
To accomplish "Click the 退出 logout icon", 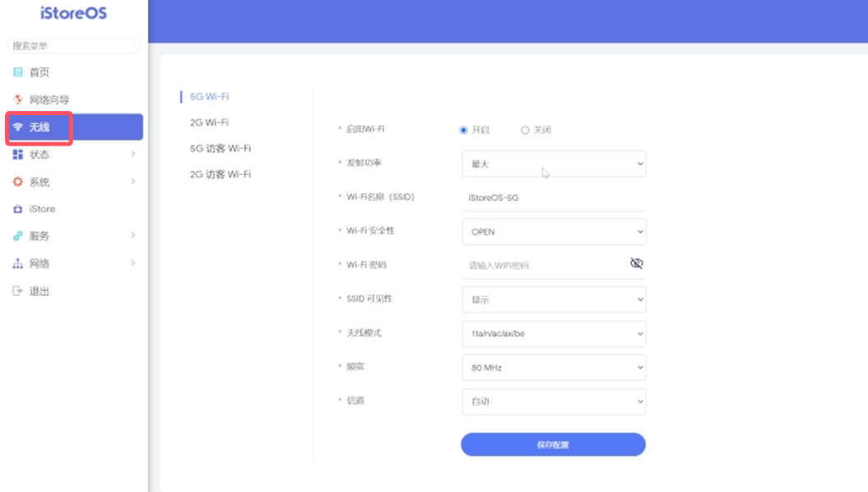I will pos(18,291).
